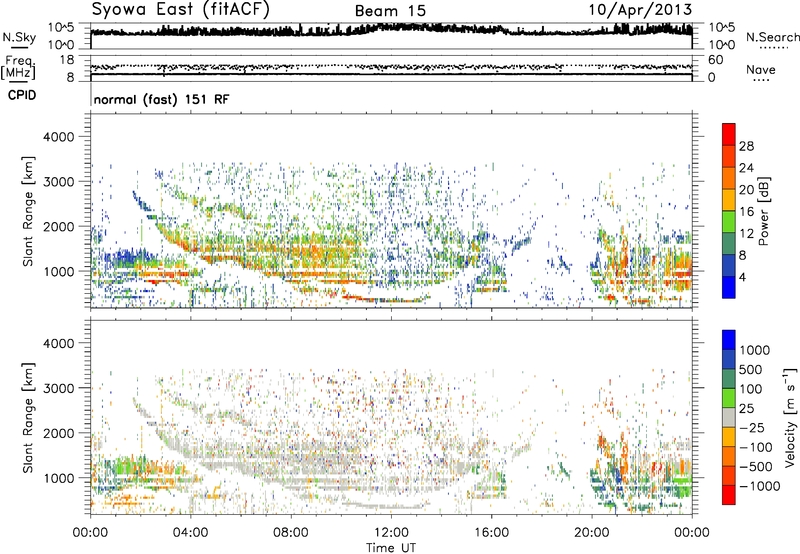Click the "16" label on power colorbar
Viewport: 800px width, 554px height.
pos(746,212)
